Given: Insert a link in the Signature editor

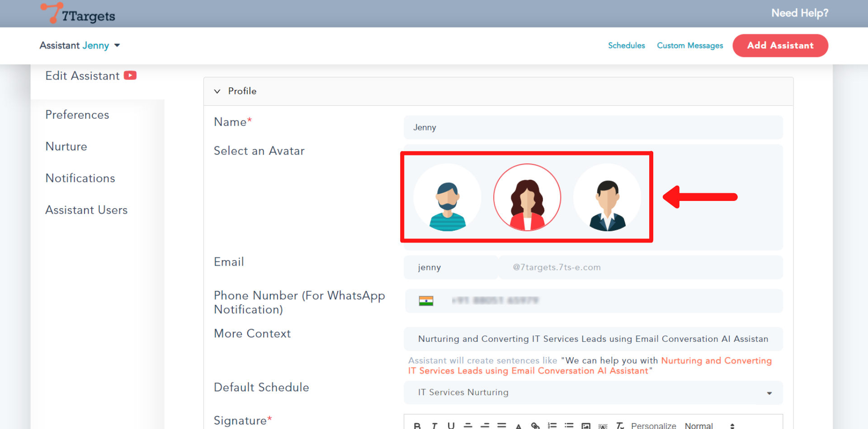Looking at the screenshot, I should pyautogui.click(x=535, y=425).
